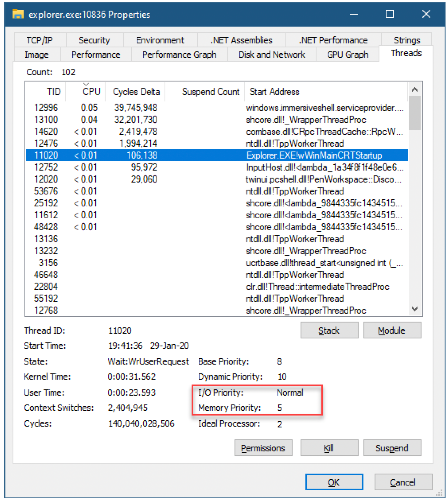Click the User Time value 0:00:23.593
Screen dimensions: 448x502
[132, 393]
